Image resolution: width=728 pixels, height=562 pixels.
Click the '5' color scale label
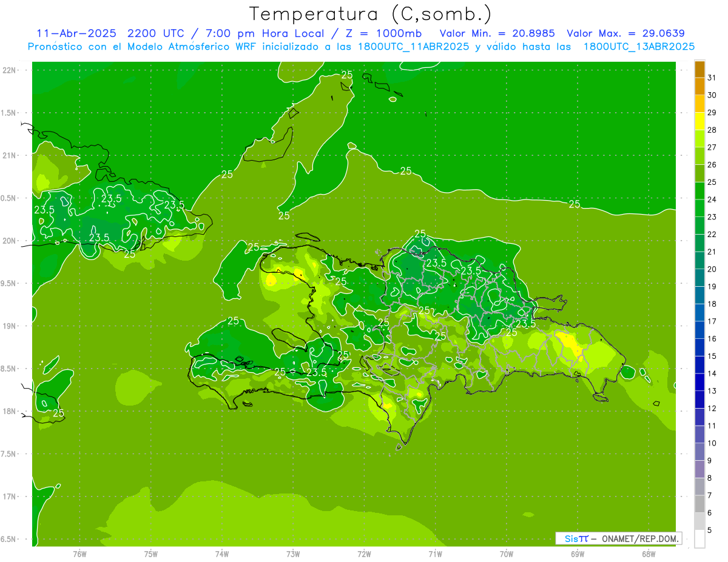(710, 530)
